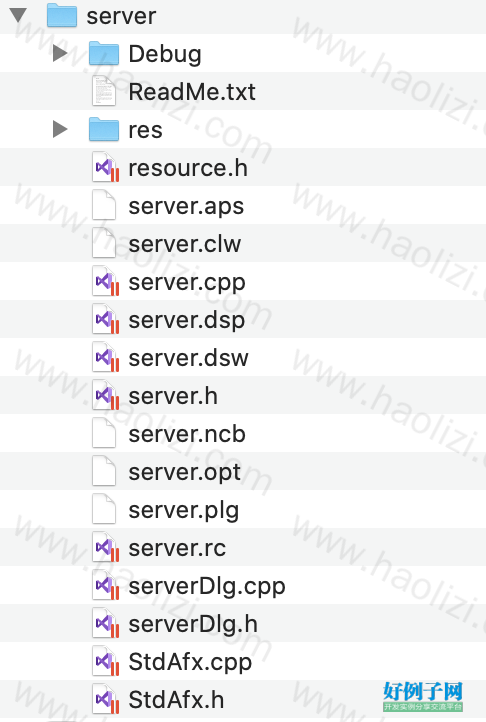
Task: Click the server.h Visual Studio icon
Action: coord(105,396)
